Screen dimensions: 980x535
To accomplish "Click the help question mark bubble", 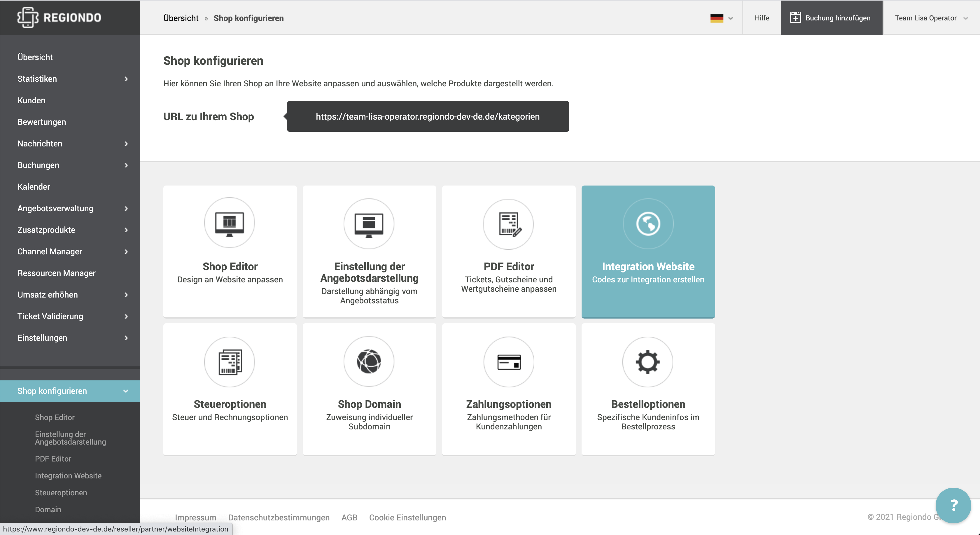I will click(953, 505).
